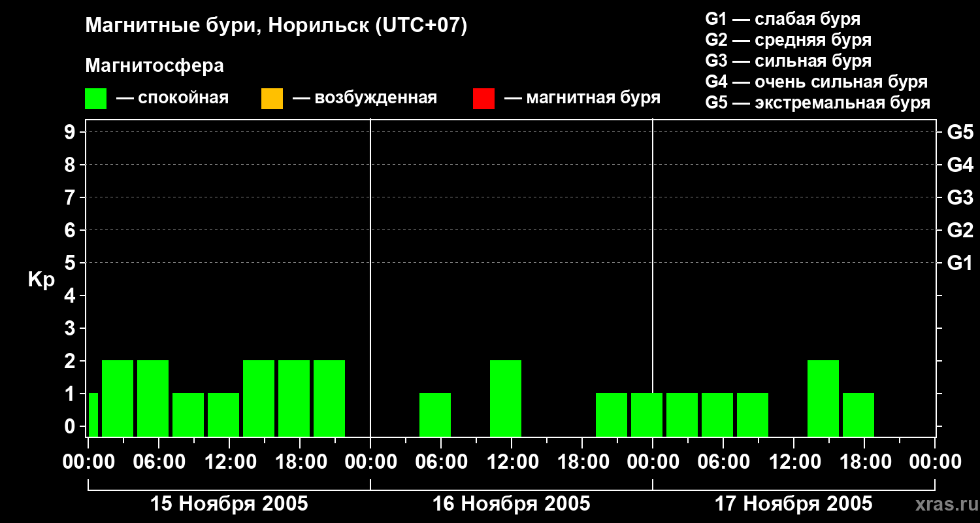Click the G5 tick label on the right axis
980x523 pixels.
(x=960, y=132)
